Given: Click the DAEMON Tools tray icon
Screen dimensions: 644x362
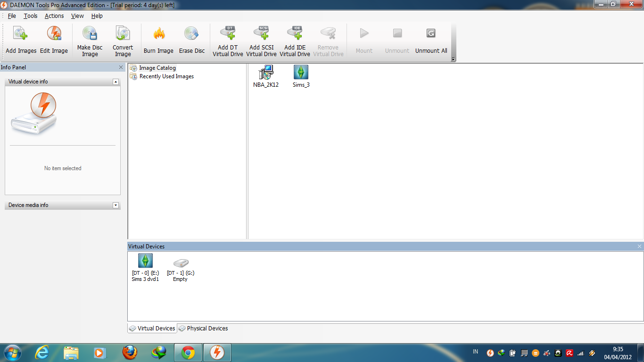Looking at the screenshot, I should coord(490,353).
